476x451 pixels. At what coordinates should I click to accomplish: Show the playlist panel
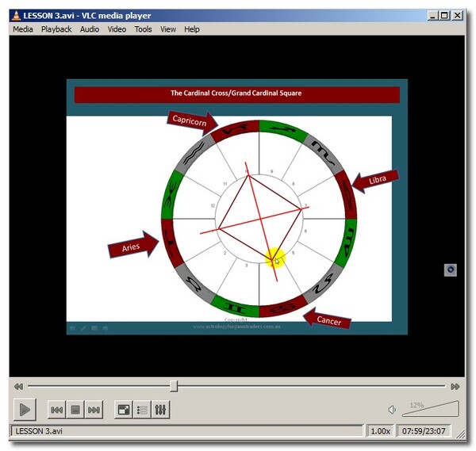point(142,410)
